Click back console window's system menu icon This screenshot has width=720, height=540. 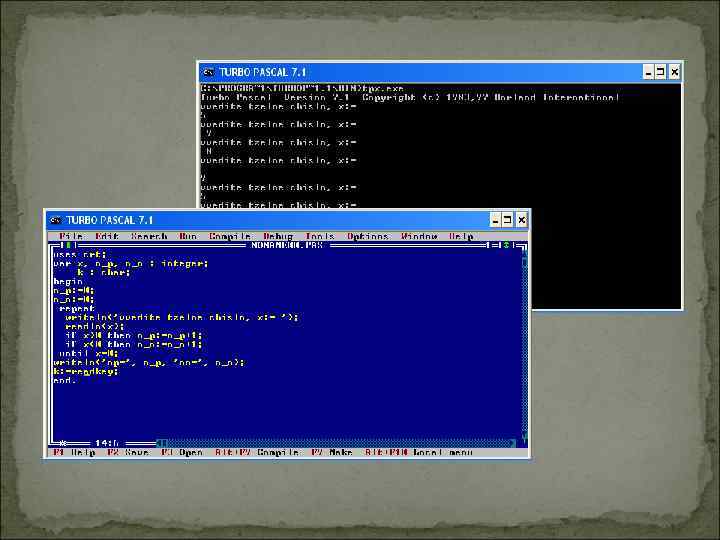(208, 72)
